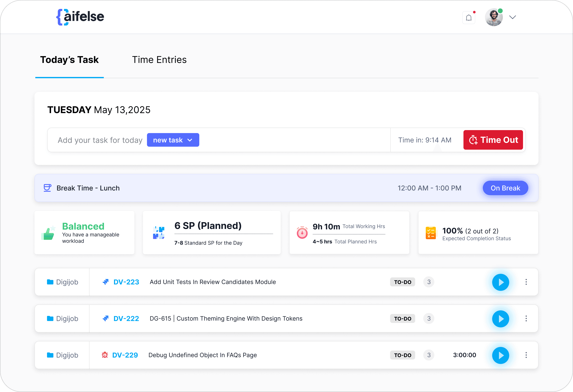Switch to the Time Entries tab
The image size is (573, 392).
159,60
